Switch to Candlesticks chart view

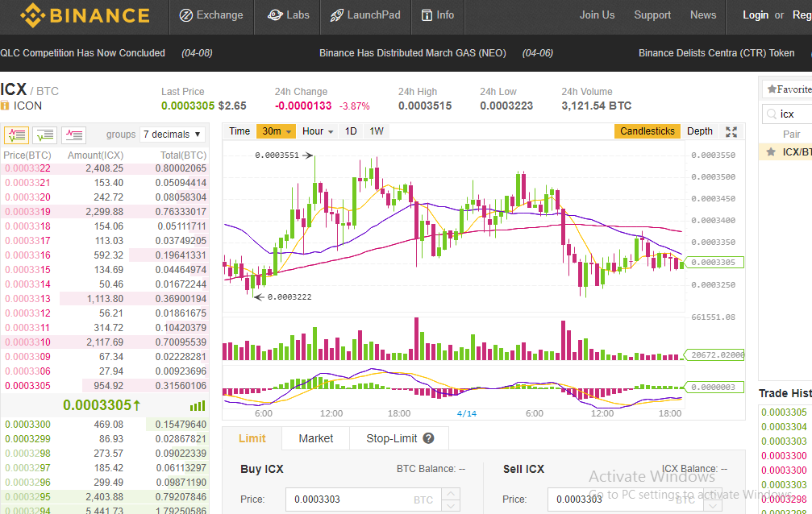[647, 131]
